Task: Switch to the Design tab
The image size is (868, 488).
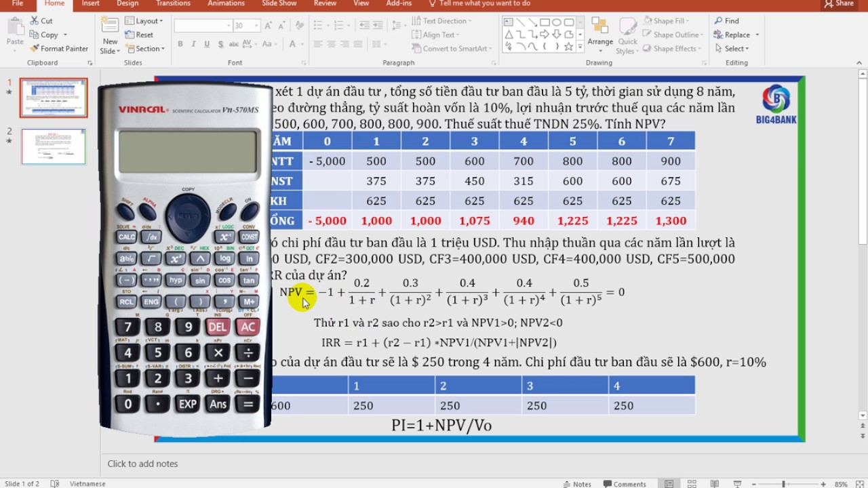Action: click(x=127, y=3)
